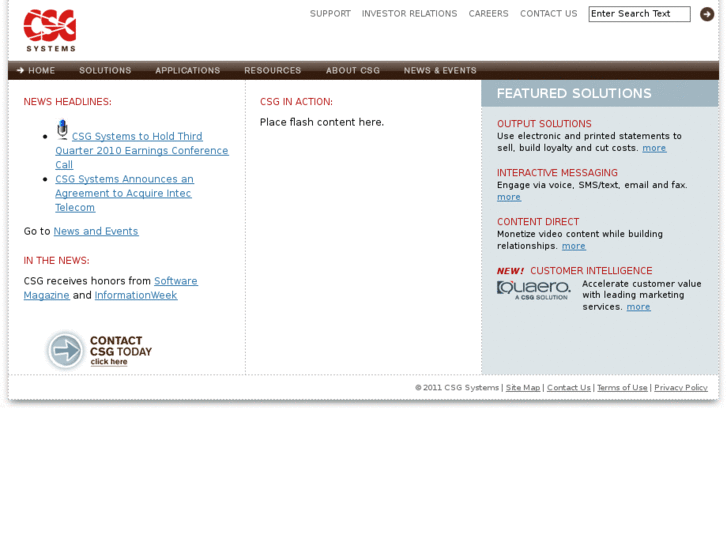Open the Support link
The height and width of the screenshot is (545, 727).
(330, 14)
